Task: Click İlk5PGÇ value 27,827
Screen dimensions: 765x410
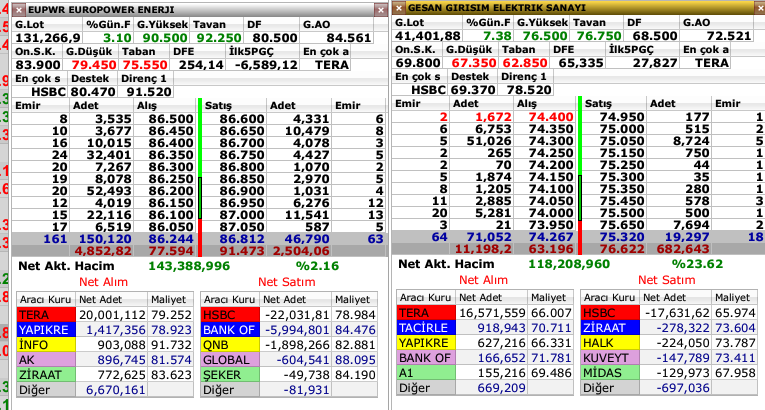Action: pos(655,63)
